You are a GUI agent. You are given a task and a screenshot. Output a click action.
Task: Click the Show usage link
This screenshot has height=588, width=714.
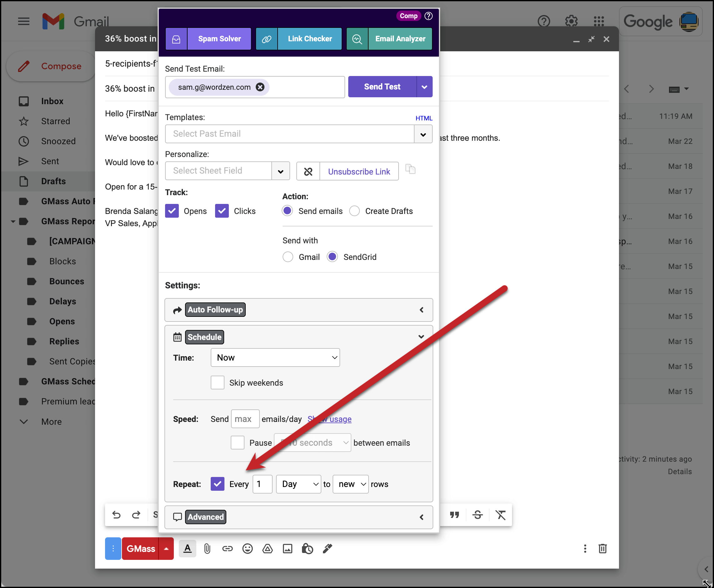(x=329, y=419)
